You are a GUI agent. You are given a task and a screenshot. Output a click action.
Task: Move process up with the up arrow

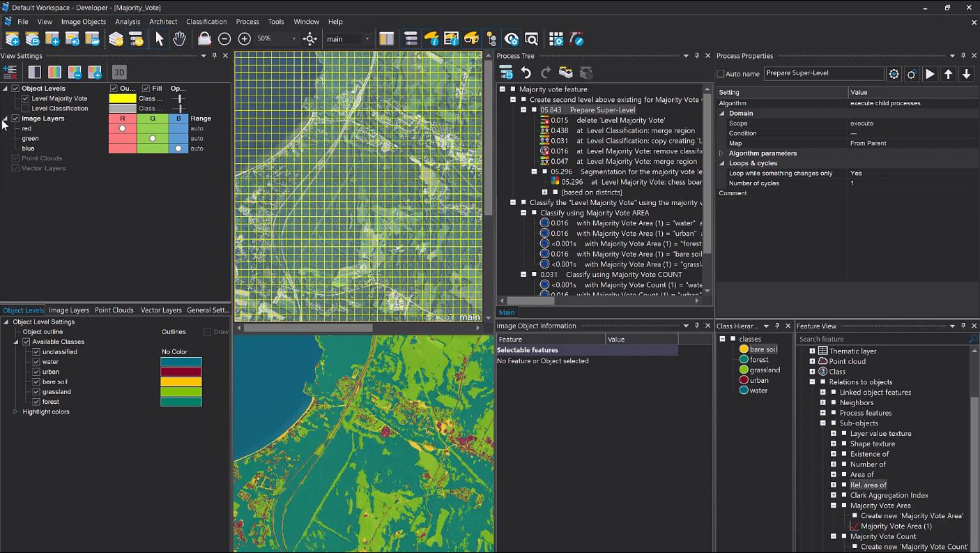click(948, 74)
